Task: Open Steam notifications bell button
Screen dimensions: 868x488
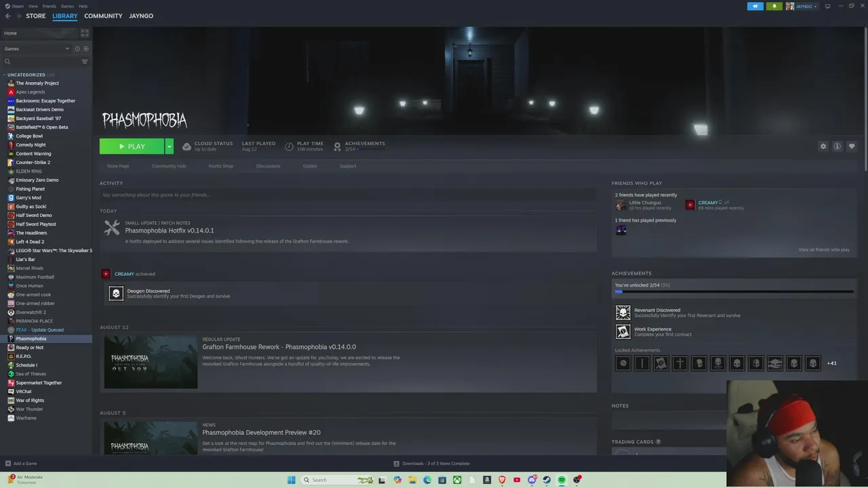Action: tap(774, 6)
